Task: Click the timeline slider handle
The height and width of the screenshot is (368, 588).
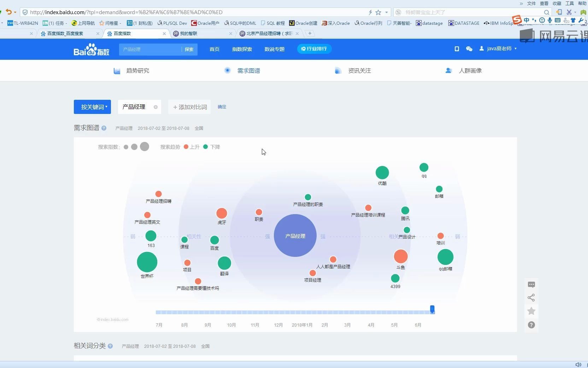Action: click(x=432, y=310)
